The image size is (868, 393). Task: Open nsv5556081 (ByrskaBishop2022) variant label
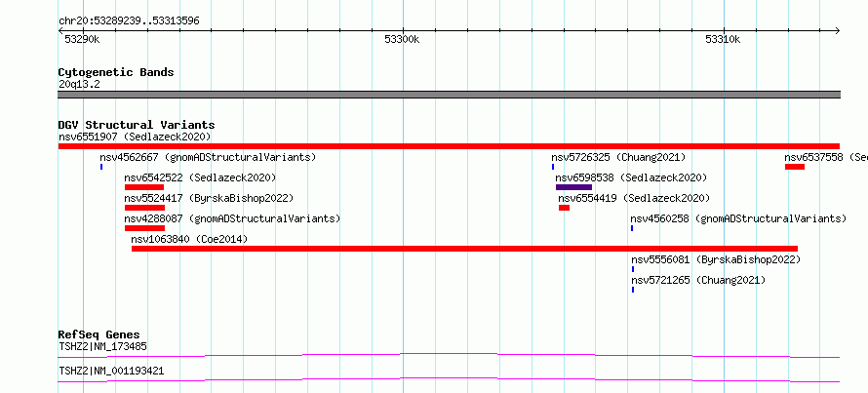716,259
